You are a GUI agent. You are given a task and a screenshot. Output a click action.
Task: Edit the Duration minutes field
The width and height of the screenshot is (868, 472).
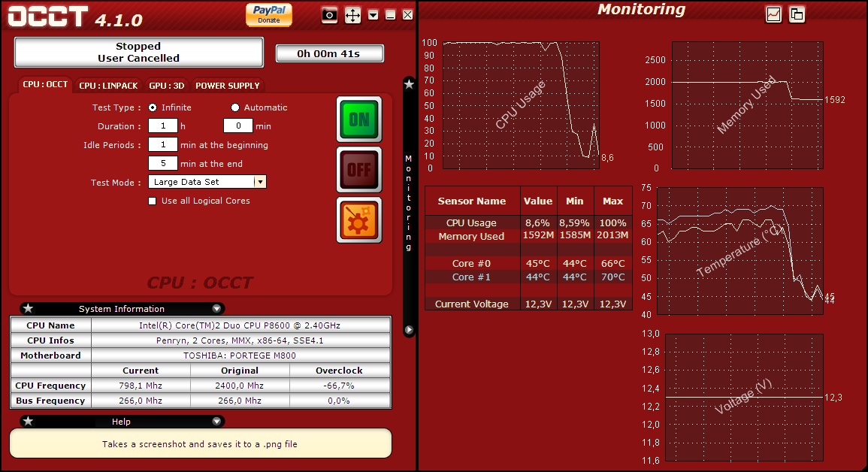[238, 126]
